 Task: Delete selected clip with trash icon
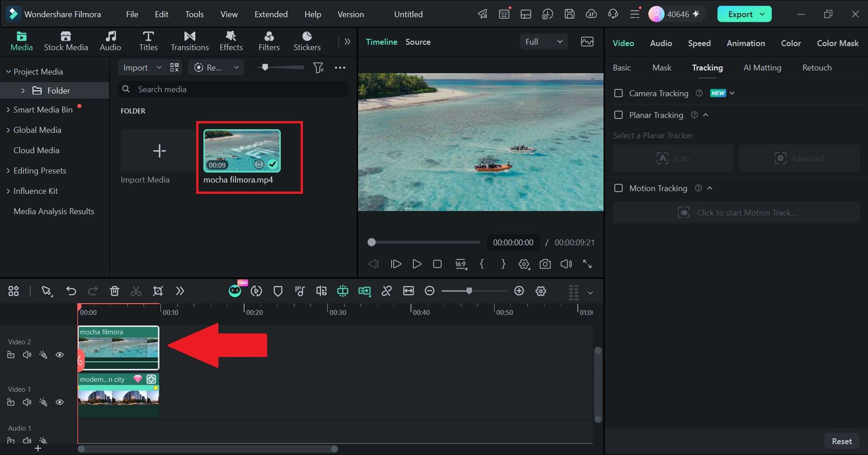[114, 291]
